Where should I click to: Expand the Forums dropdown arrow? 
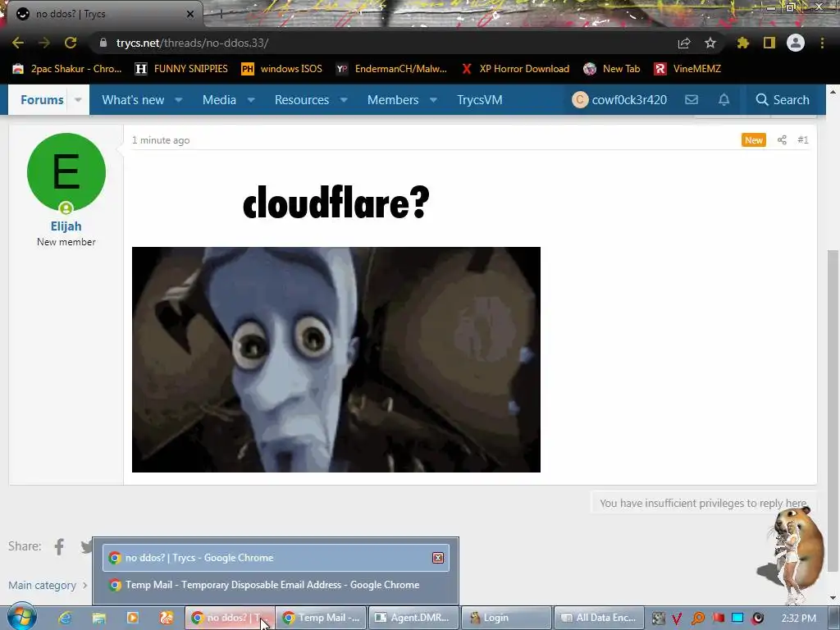(78, 99)
